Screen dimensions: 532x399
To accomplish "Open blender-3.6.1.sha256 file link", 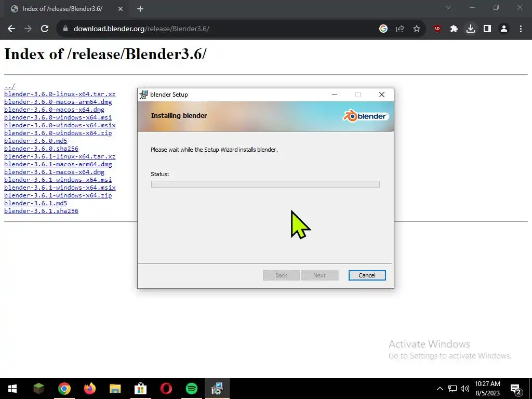I will click(x=42, y=211).
